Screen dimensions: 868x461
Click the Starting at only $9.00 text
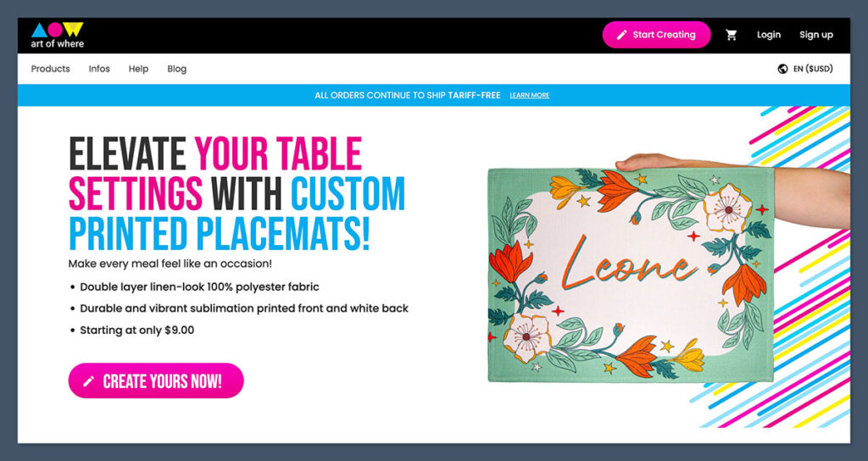[x=137, y=330]
